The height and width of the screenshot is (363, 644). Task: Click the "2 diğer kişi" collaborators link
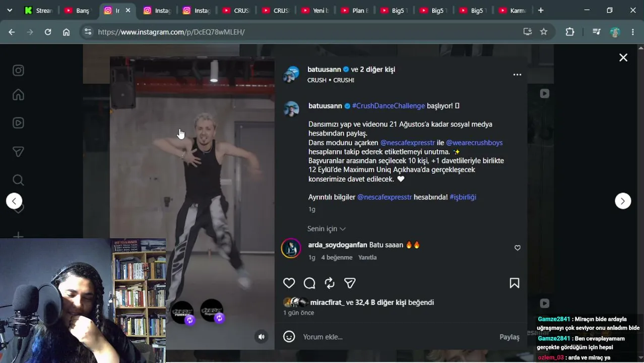coord(377,70)
